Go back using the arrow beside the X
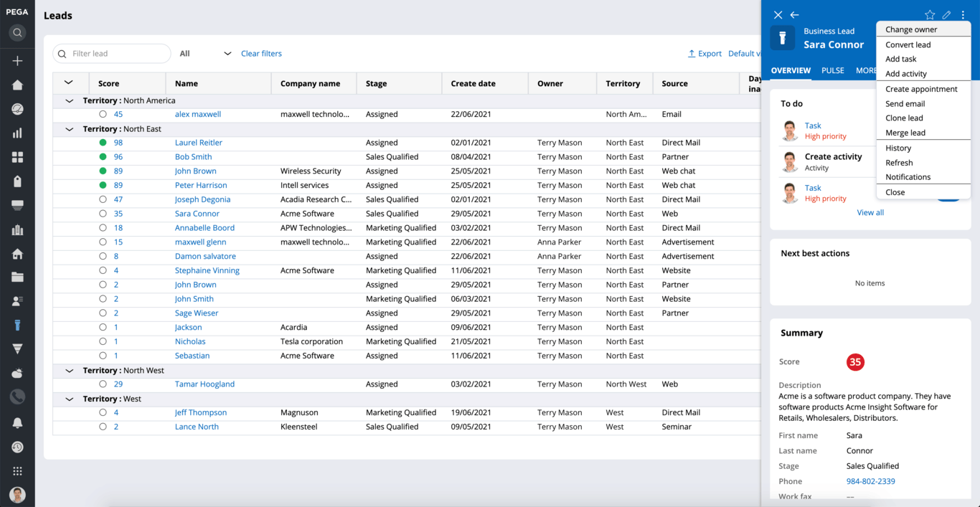The width and height of the screenshot is (980, 507). pos(794,14)
